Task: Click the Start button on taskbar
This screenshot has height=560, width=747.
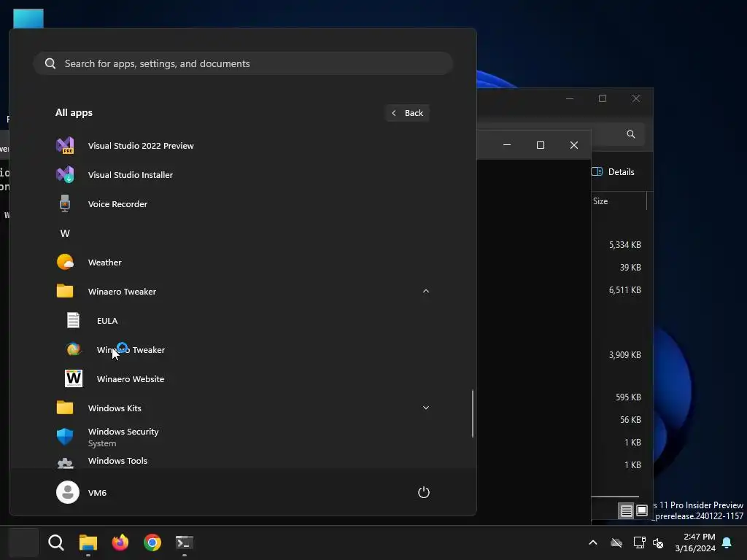Action: tap(24, 542)
